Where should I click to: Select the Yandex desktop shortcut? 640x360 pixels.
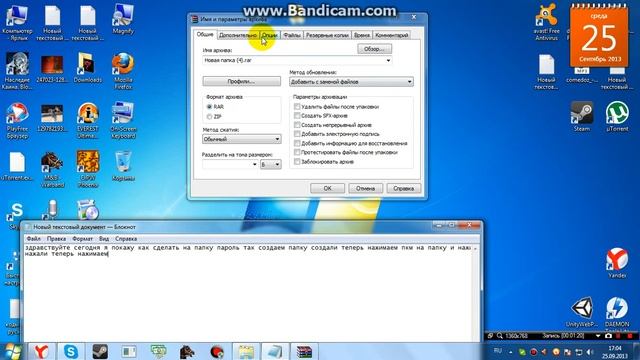tap(617, 263)
